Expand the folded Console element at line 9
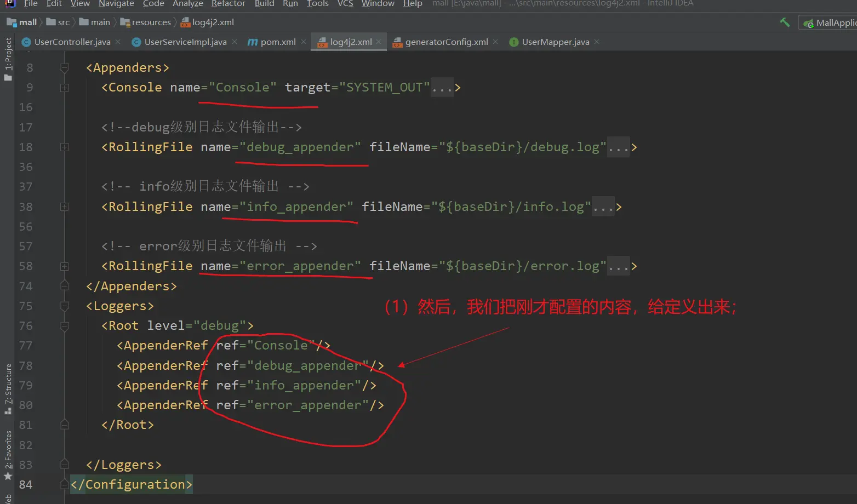This screenshot has width=857, height=504. pyautogui.click(x=64, y=88)
